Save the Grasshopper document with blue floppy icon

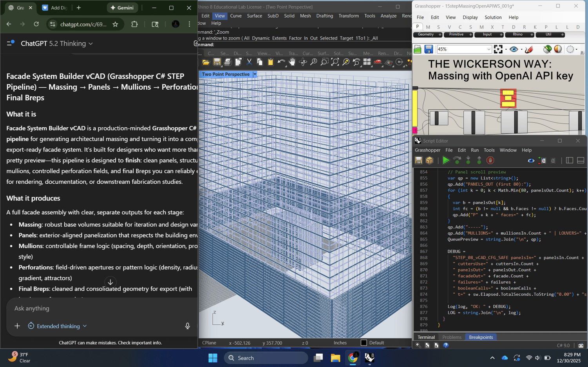coord(428,49)
